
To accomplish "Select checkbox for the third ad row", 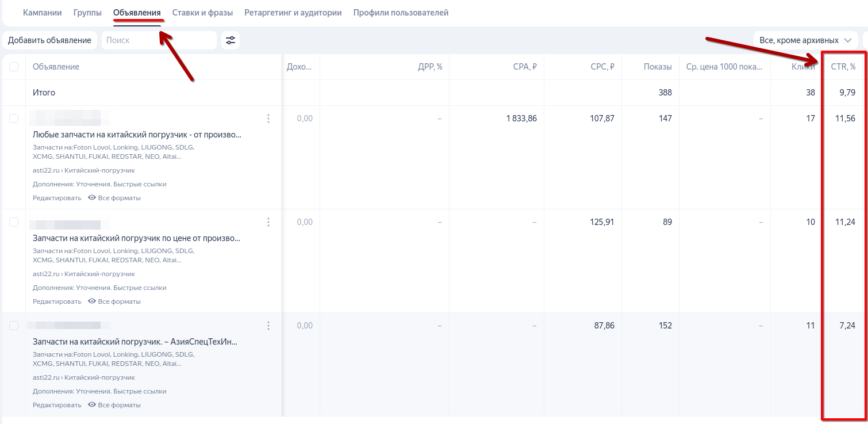I will (x=14, y=326).
